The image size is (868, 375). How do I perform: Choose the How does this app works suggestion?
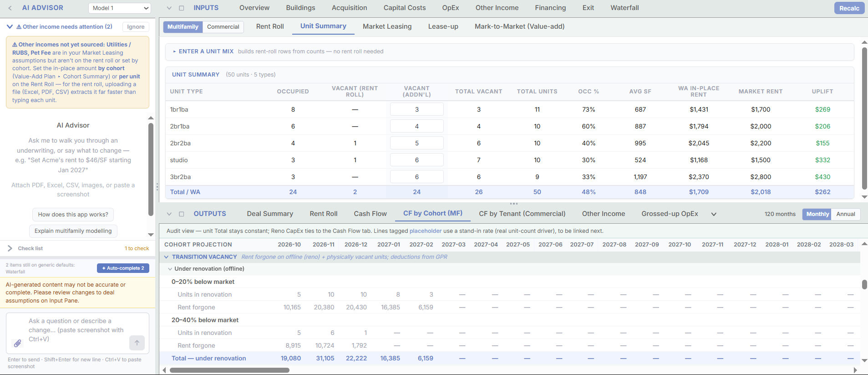73,215
